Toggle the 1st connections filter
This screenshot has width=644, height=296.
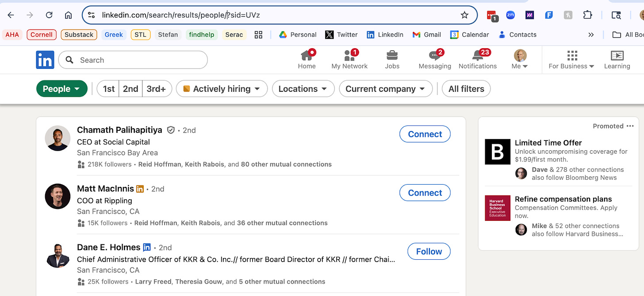click(x=108, y=89)
